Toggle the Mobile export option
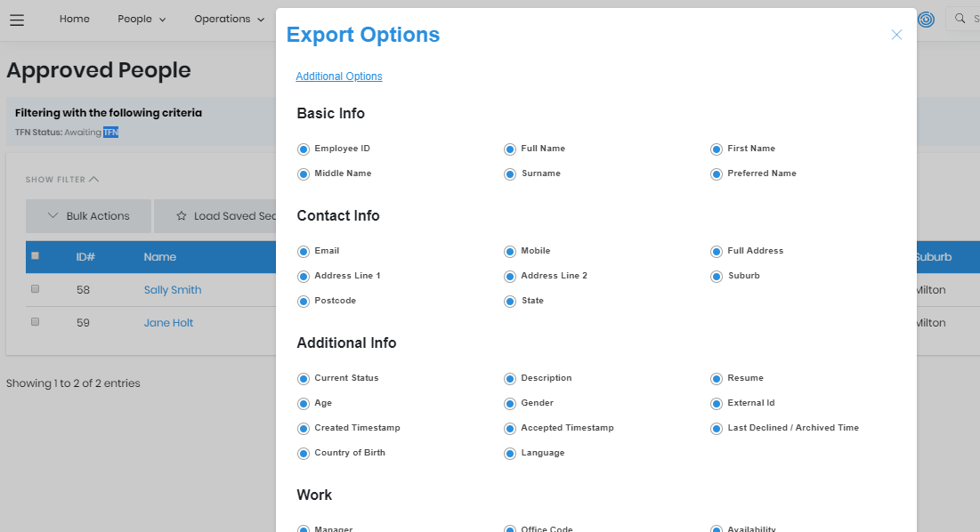Image resolution: width=980 pixels, height=532 pixels. point(510,252)
